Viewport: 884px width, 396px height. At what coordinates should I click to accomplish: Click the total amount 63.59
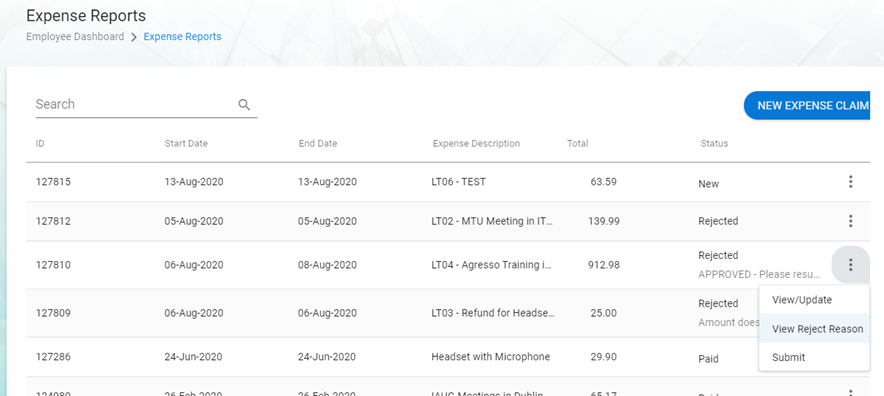tap(603, 182)
